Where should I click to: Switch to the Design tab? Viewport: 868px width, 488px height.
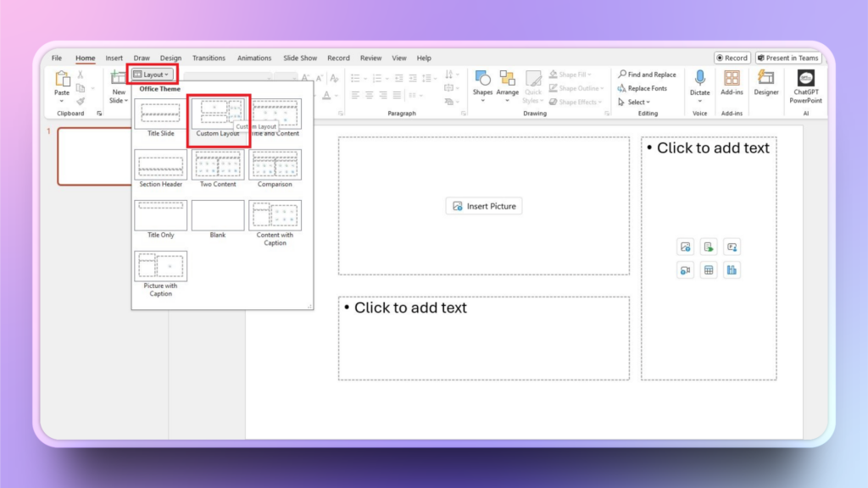(170, 58)
